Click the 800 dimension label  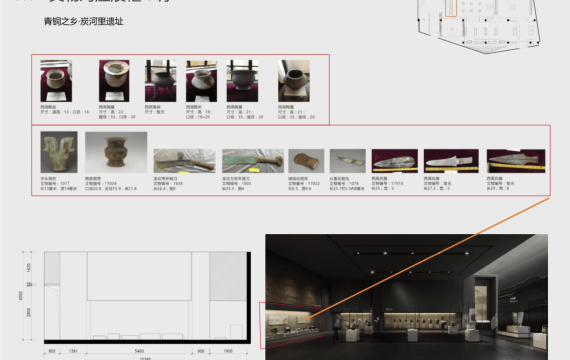pyautogui.click(x=52, y=351)
